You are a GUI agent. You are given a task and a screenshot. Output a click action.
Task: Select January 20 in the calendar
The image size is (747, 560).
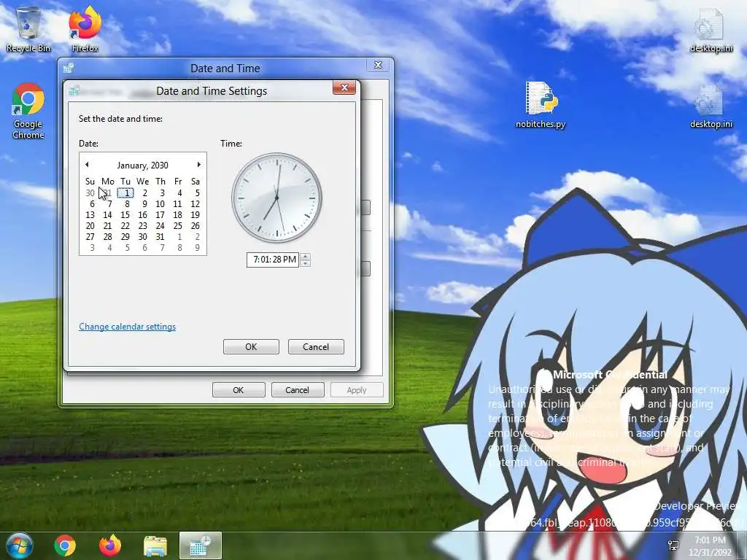tap(90, 226)
